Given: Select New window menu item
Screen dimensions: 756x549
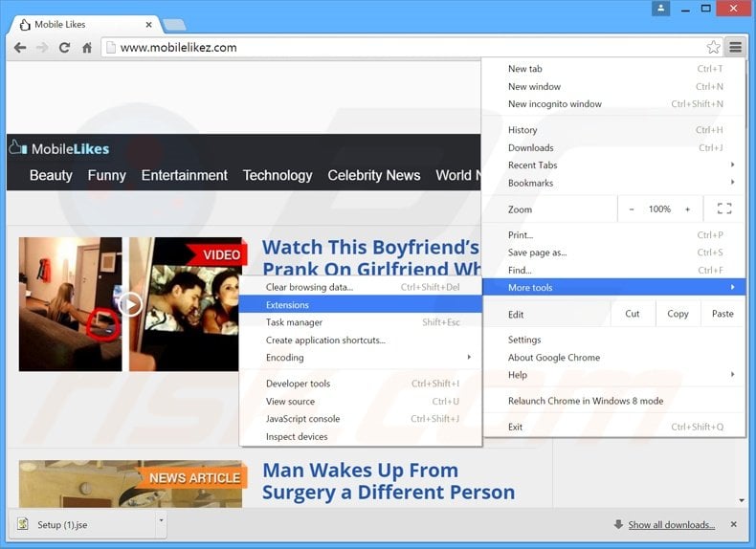Looking at the screenshot, I should tap(613, 87).
